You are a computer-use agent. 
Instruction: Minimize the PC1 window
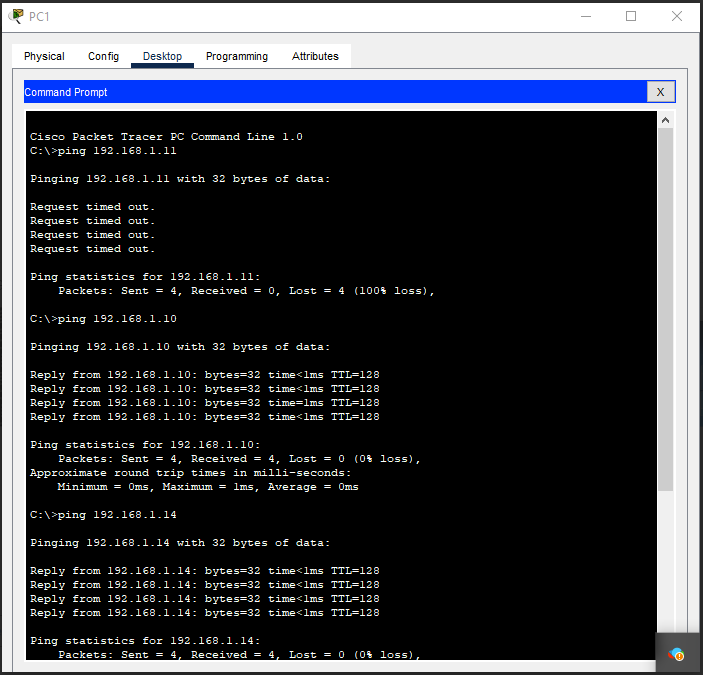(586, 17)
